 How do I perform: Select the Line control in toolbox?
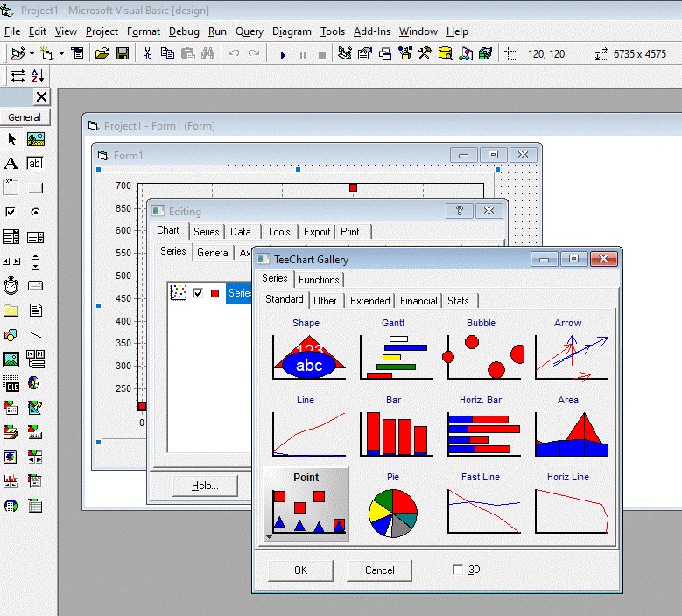[35, 335]
